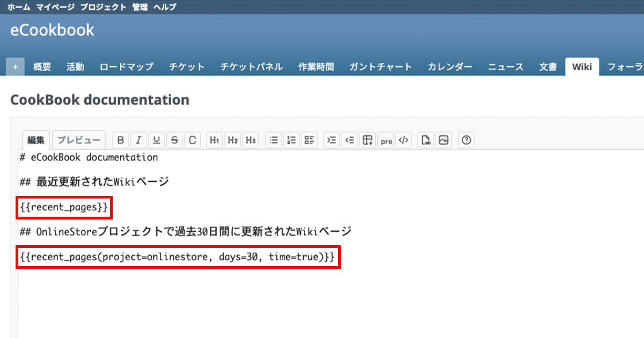Insert a table from the toolbar
The image size is (644, 338).
pyautogui.click(x=368, y=141)
